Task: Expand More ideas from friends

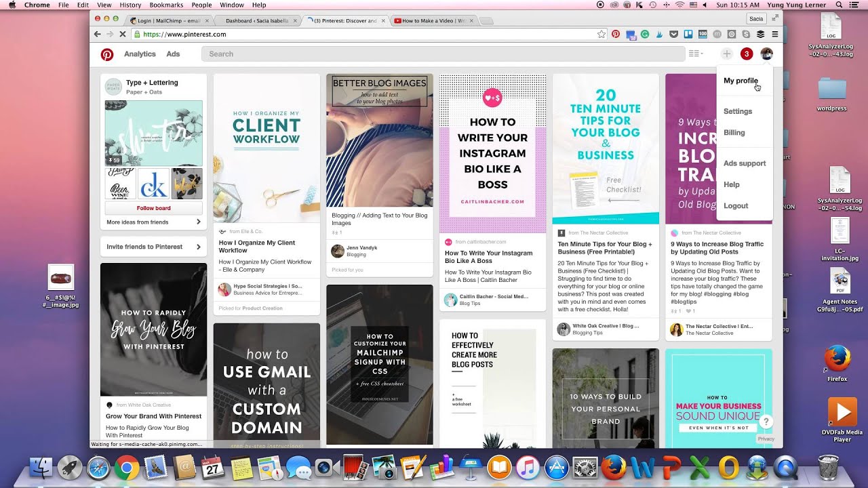Action: 153,222
